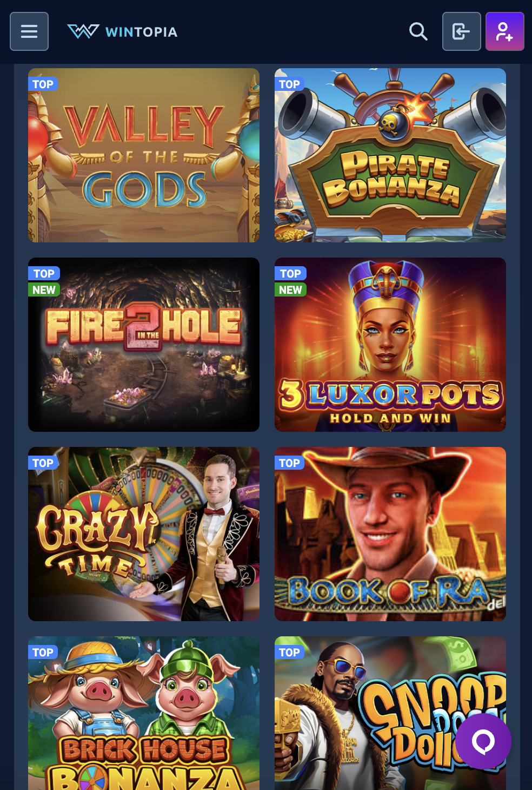Click NEW badge on 3 Luxor Pots

(x=290, y=289)
